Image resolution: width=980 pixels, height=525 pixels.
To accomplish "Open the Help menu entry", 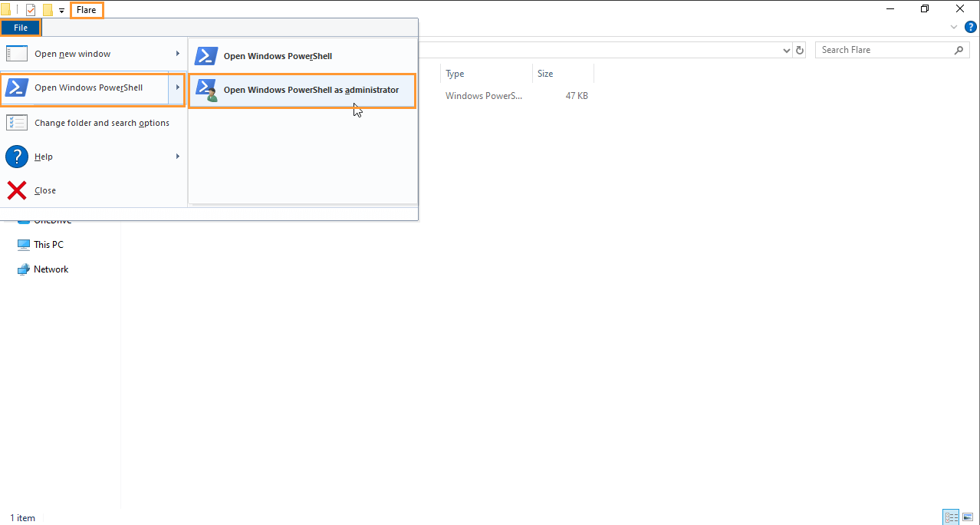I will (x=93, y=157).
